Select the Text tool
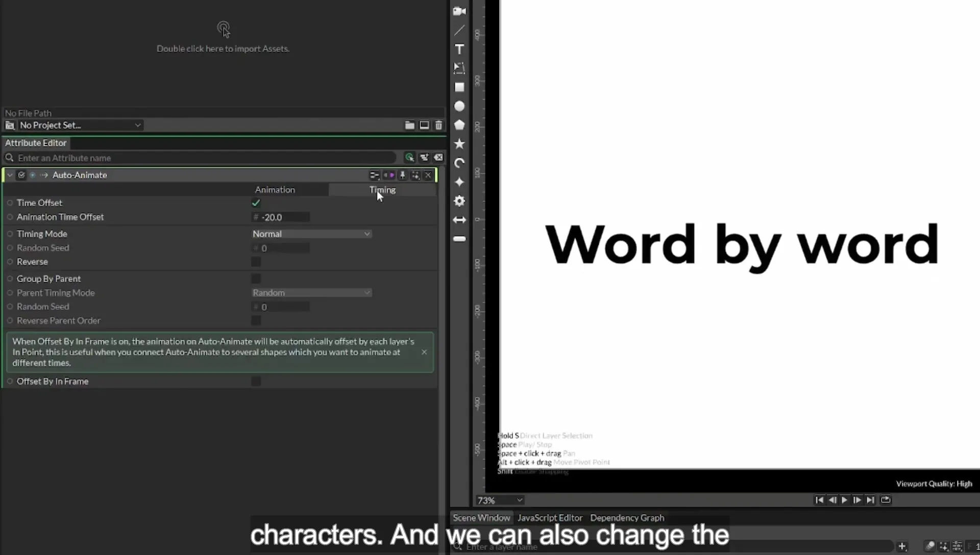The width and height of the screenshot is (980, 555). 459,49
